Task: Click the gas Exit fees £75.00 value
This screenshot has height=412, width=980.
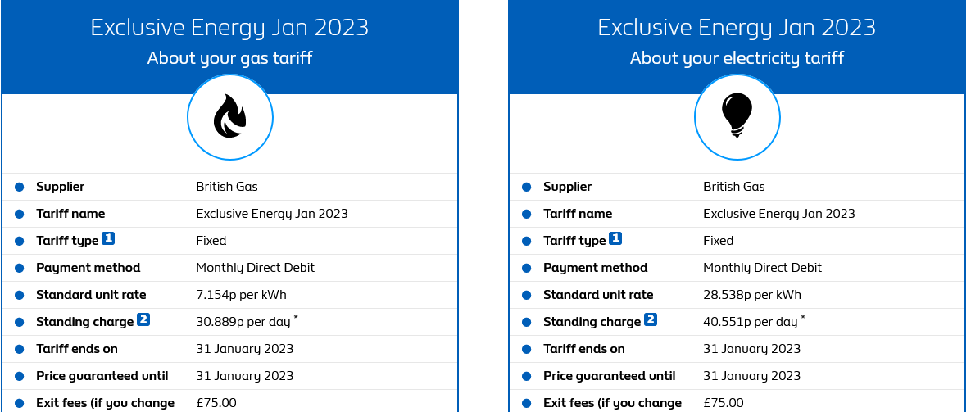Action: pyautogui.click(x=216, y=403)
